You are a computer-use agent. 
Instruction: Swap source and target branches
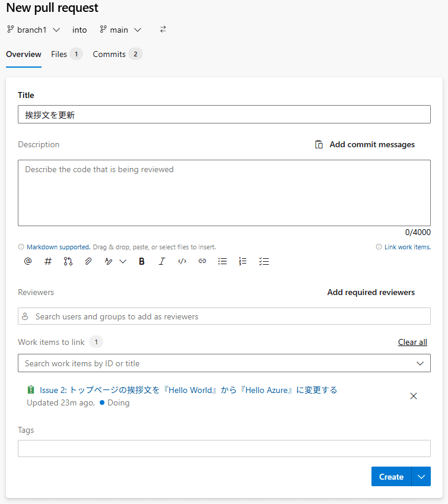163,30
